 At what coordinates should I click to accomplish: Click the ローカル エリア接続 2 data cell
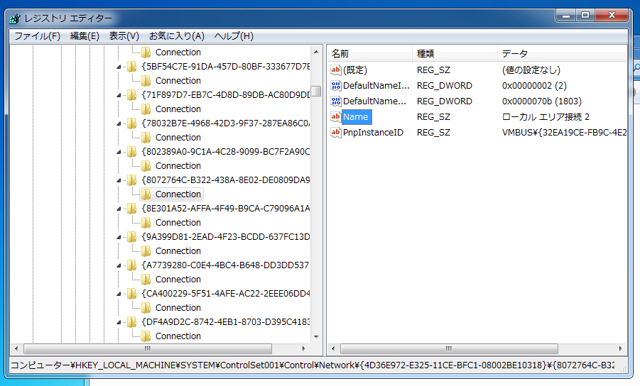(x=546, y=117)
